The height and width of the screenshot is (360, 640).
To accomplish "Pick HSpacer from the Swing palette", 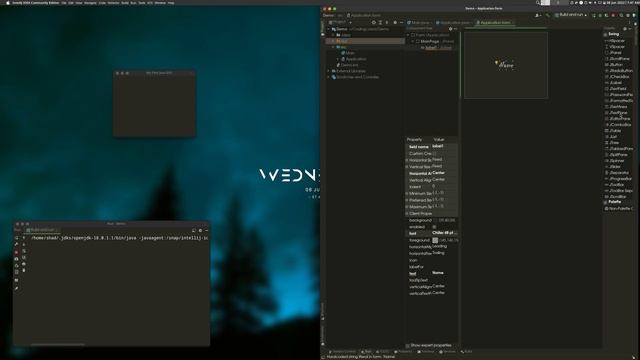I will point(615,41).
